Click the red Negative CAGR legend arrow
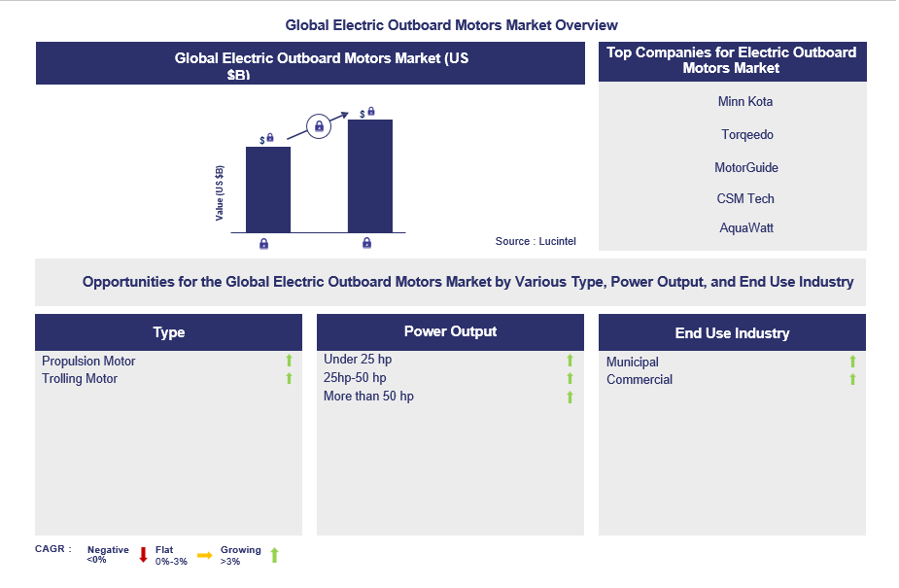This screenshot has width=899, height=588. 144,554
